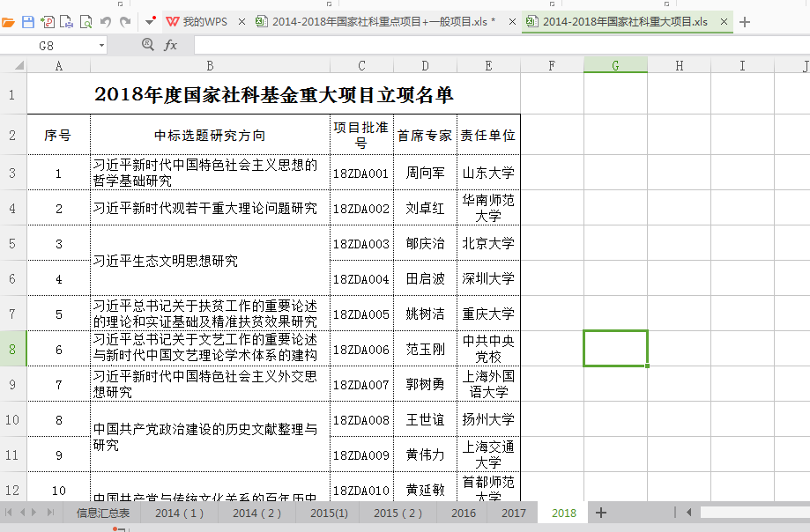Click the Open folder icon
Viewport: 810px width, 532px height.
[x=8, y=22]
